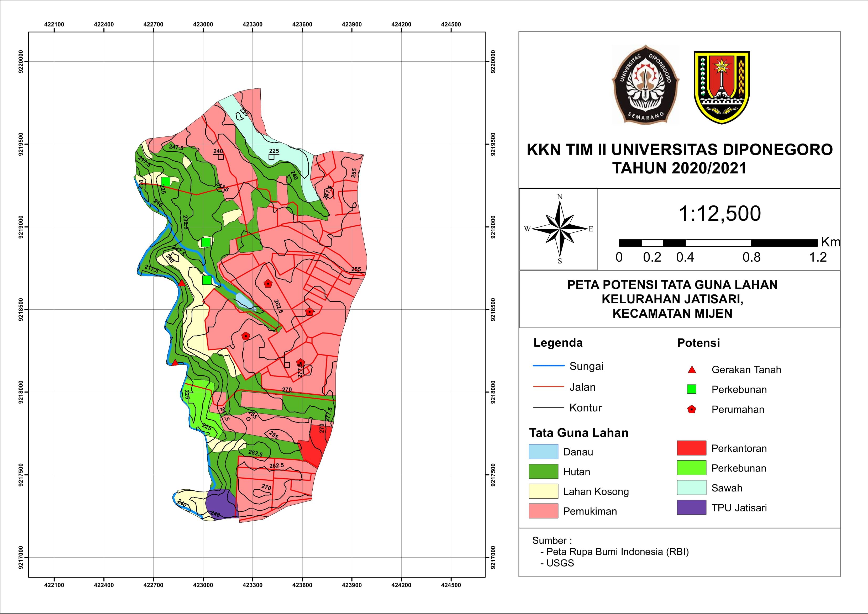Screen dimensions: 868x614
Task: Click the 'KKN TIM II UNIVERSITAS DIPONEGORO' heading
Action: point(680,150)
